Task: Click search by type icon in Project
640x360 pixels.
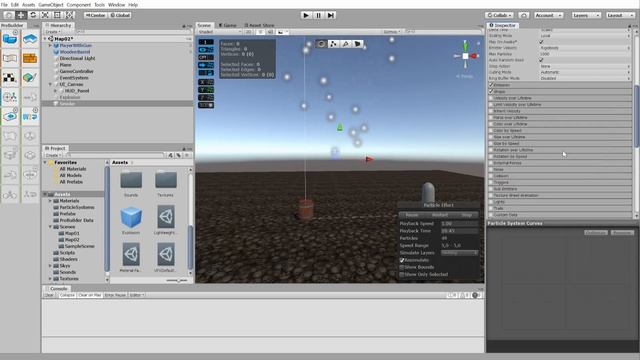Action: point(171,155)
